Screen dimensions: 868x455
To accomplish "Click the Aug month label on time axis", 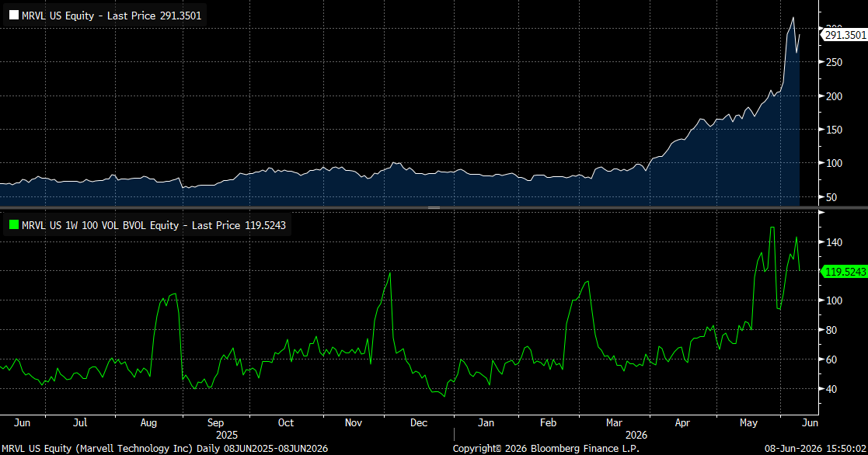I will pyautogui.click(x=148, y=422).
